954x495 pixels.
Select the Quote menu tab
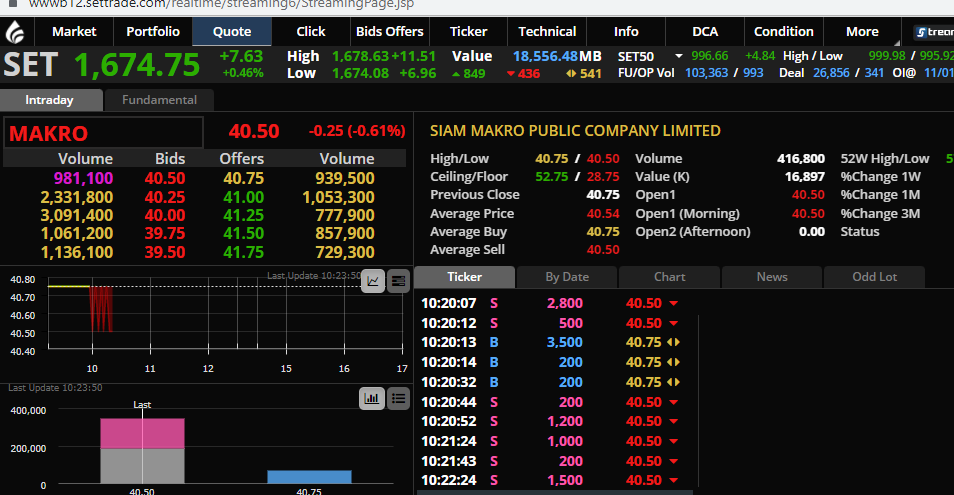tap(232, 32)
